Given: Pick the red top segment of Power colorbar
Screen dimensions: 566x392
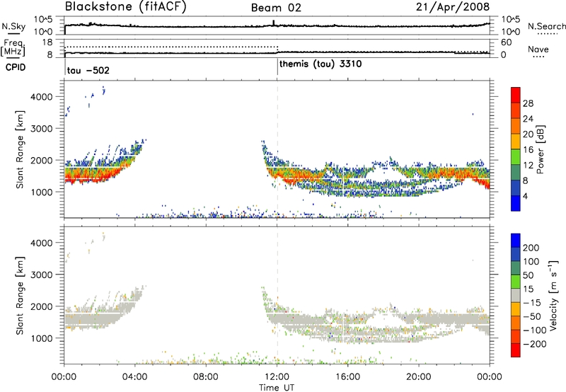Looking at the screenshot, I should click(x=516, y=95).
